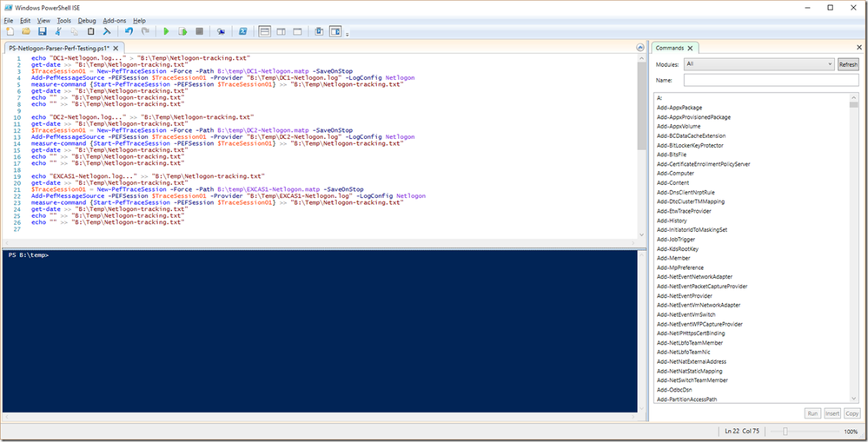The width and height of the screenshot is (868, 442).
Task: Open the Edit menu
Action: [25, 21]
